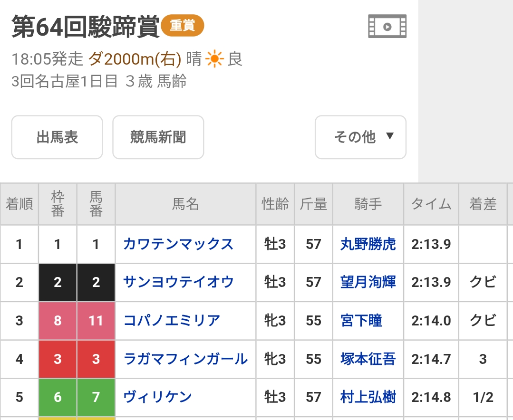Open the 出馬表 entry table
Viewport: 513px width, 420px height.
tap(57, 137)
